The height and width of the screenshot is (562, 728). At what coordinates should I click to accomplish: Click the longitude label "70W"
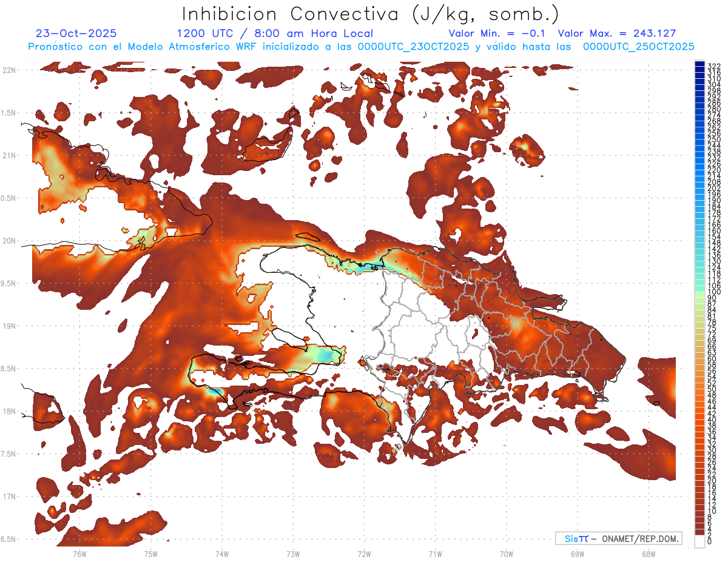[x=507, y=554]
